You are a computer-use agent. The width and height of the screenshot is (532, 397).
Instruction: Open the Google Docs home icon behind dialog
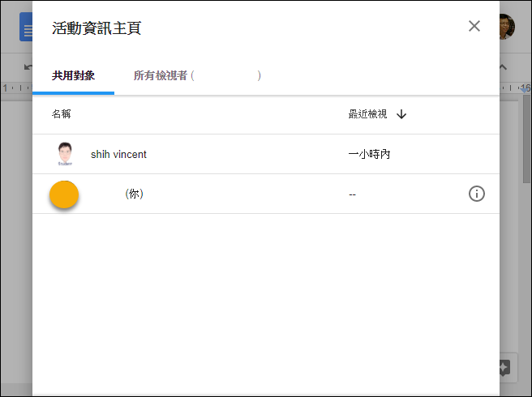[x=26, y=27]
